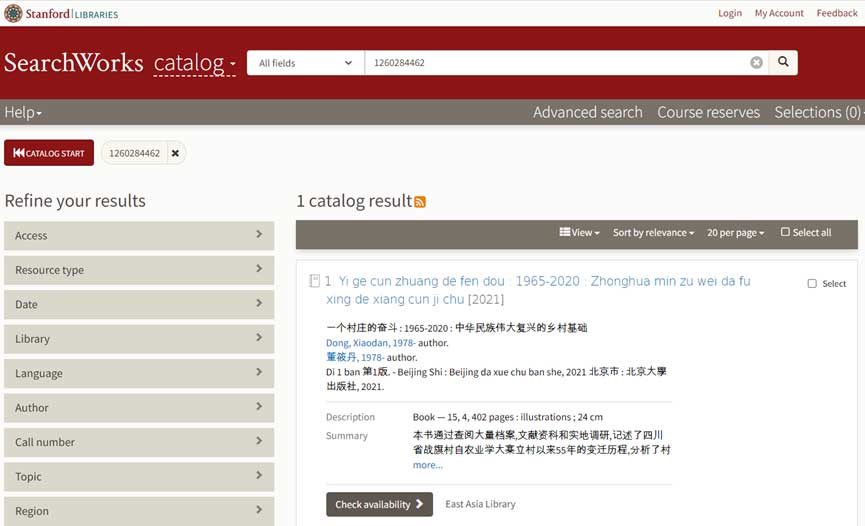This screenshot has height=526, width=865.
Task: Click the '1 catalog result' heading
Action: coord(355,201)
